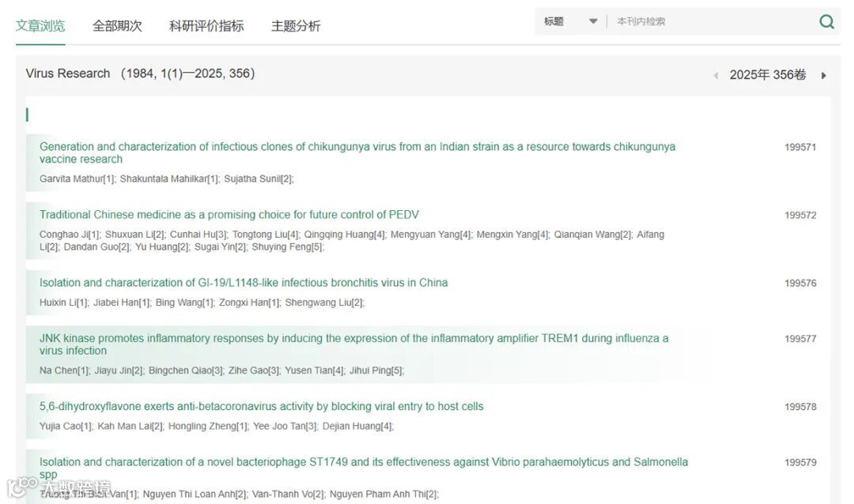Click the Virus Research journal title
854x504 pixels.
(67, 73)
